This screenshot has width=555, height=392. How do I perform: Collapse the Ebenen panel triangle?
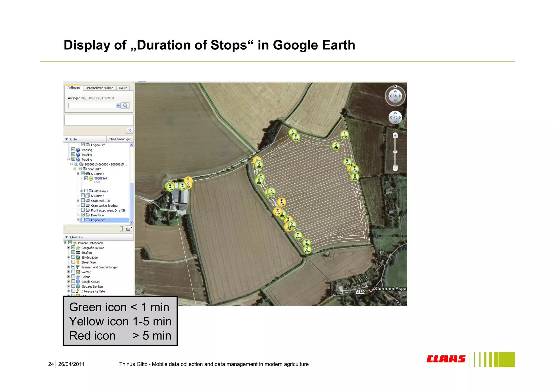click(x=66, y=237)
